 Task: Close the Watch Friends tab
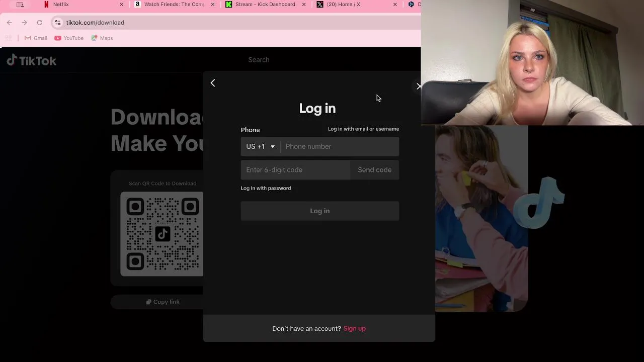[212, 5]
